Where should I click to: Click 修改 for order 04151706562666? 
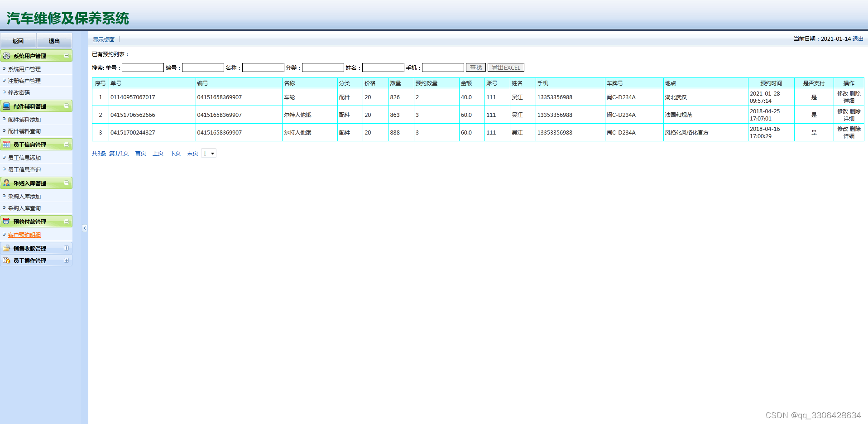[x=843, y=111]
